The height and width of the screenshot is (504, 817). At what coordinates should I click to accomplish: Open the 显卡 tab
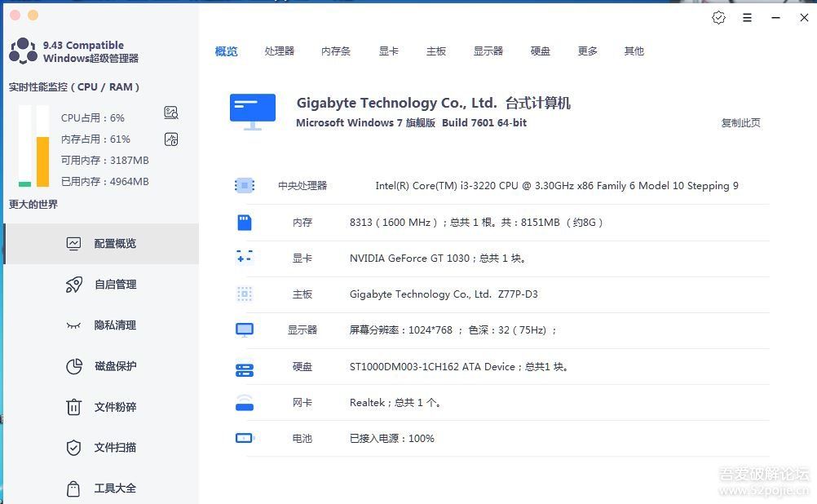pyautogui.click(x=389, y=51)
